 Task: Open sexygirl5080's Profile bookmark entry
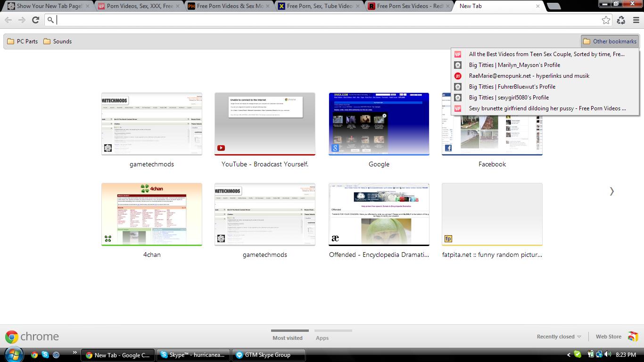545,98
